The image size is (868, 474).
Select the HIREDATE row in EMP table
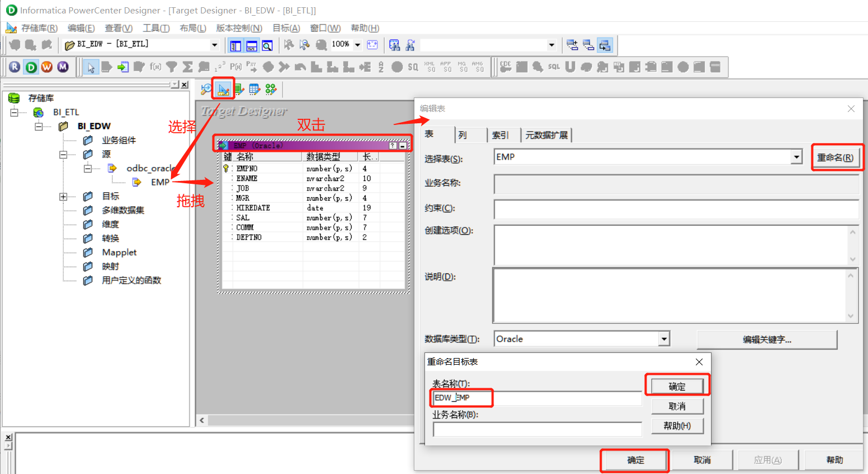click(x=313, y=208)
